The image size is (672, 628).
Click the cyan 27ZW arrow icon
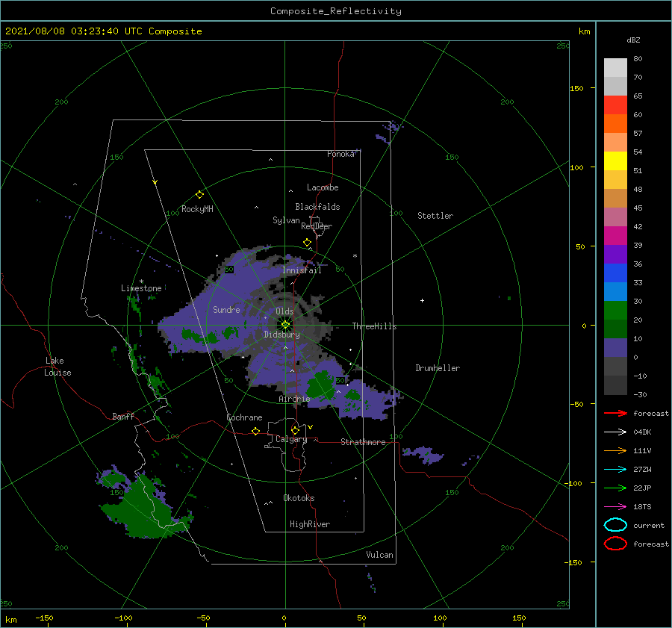[615, 470]
